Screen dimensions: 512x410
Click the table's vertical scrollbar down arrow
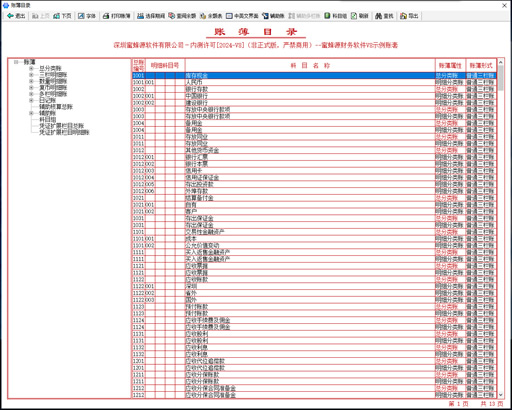(500, 395)
